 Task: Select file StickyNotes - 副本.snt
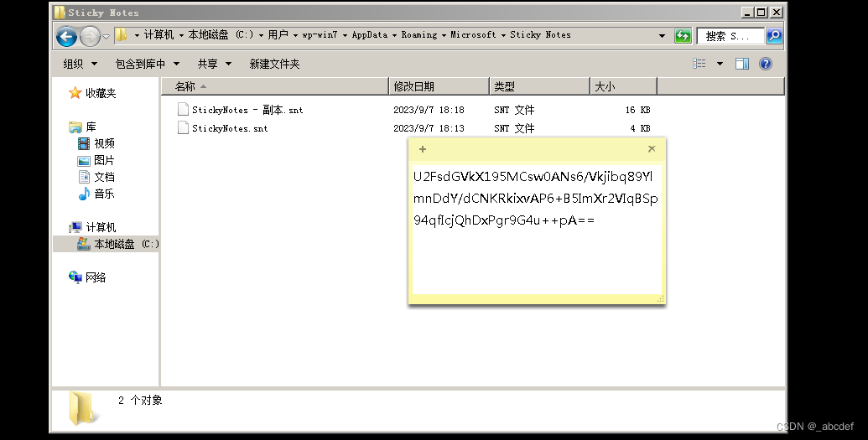pos(247,110)
